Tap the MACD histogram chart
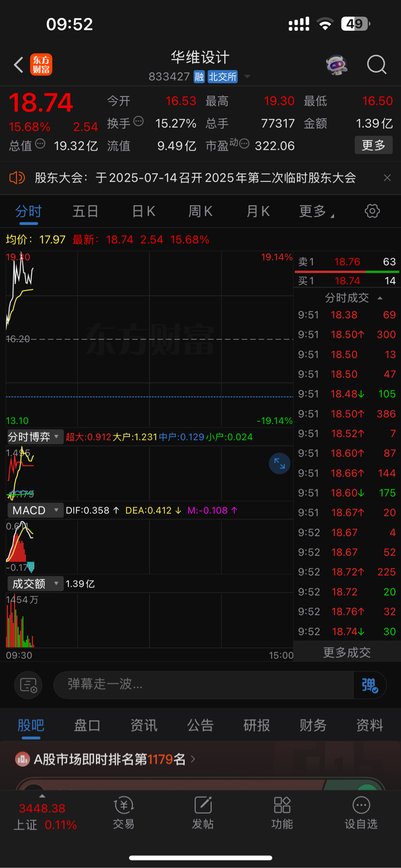This screenshot has height=868, width=401. coord(149,546)
